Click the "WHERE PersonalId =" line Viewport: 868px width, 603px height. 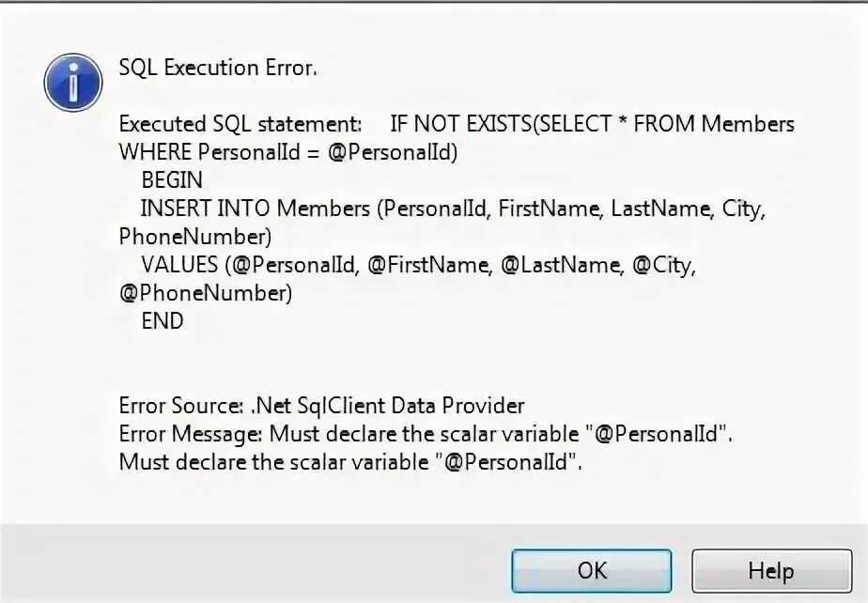pos(221,152)
